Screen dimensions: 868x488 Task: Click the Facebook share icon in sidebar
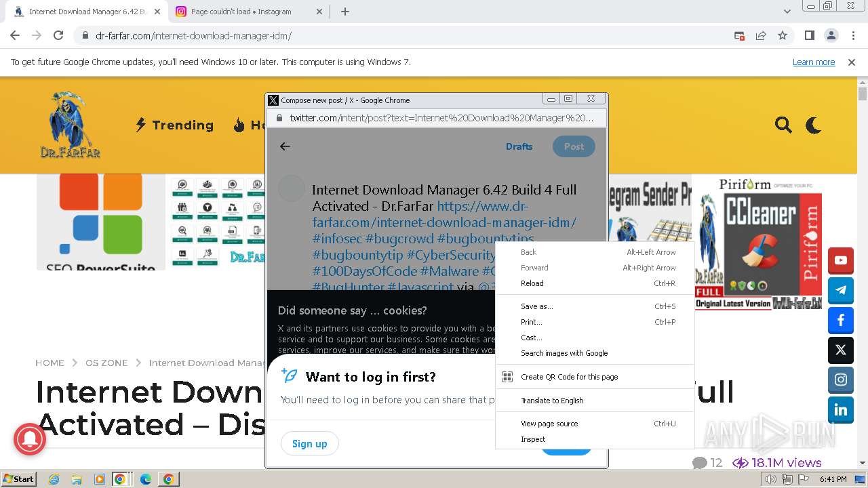point(841,320)
